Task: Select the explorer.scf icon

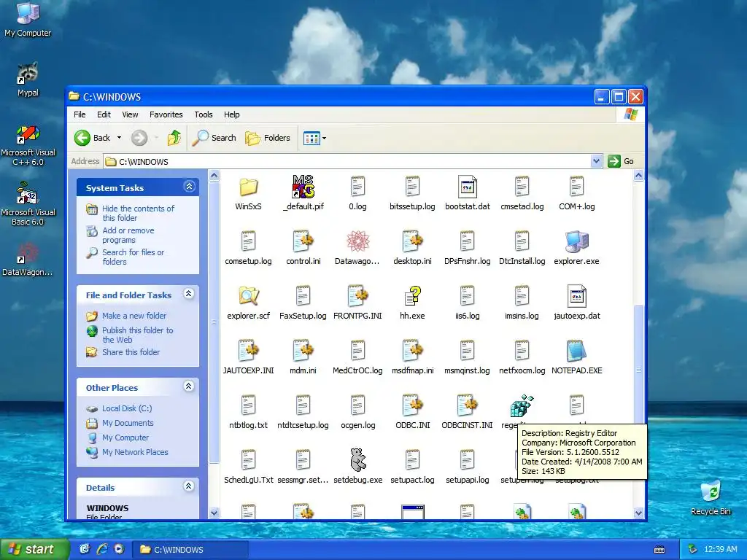Action: (x=248, y=296)
